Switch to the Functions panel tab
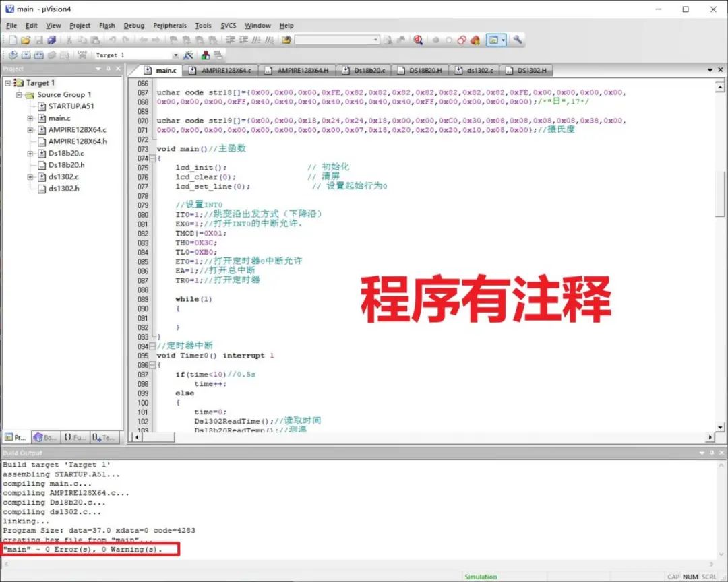 (x=75, y=437)
